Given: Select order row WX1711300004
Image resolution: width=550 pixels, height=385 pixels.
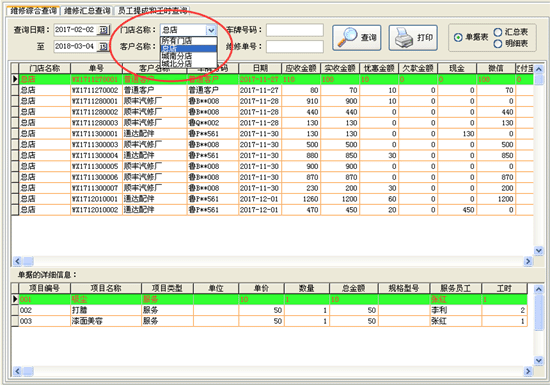Looking at the screenshot, I should tap(272, 155).
